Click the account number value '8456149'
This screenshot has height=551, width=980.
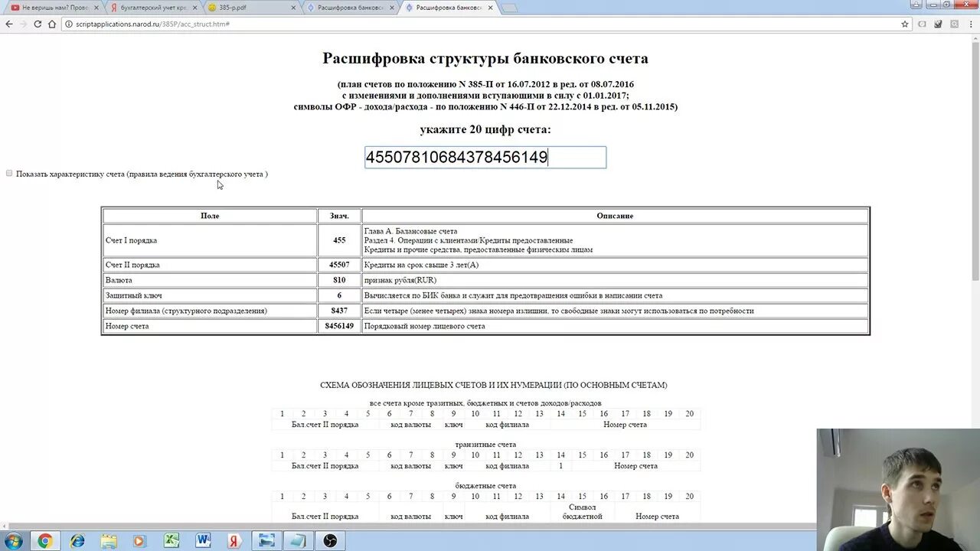coord(339,326)
